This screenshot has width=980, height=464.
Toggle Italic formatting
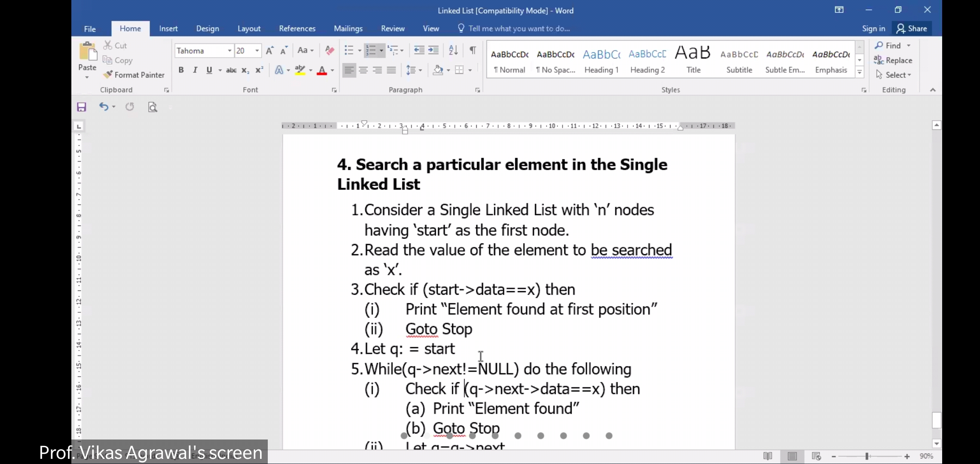coord(195,70)
